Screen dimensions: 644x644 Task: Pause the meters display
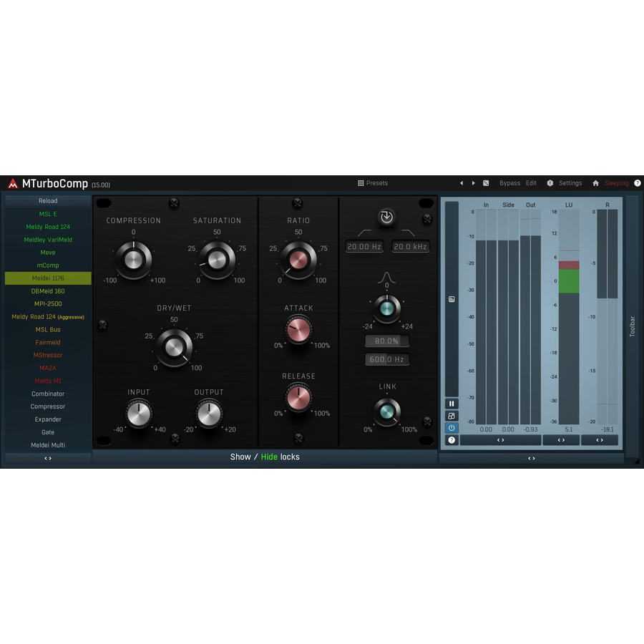pos(452,404)
